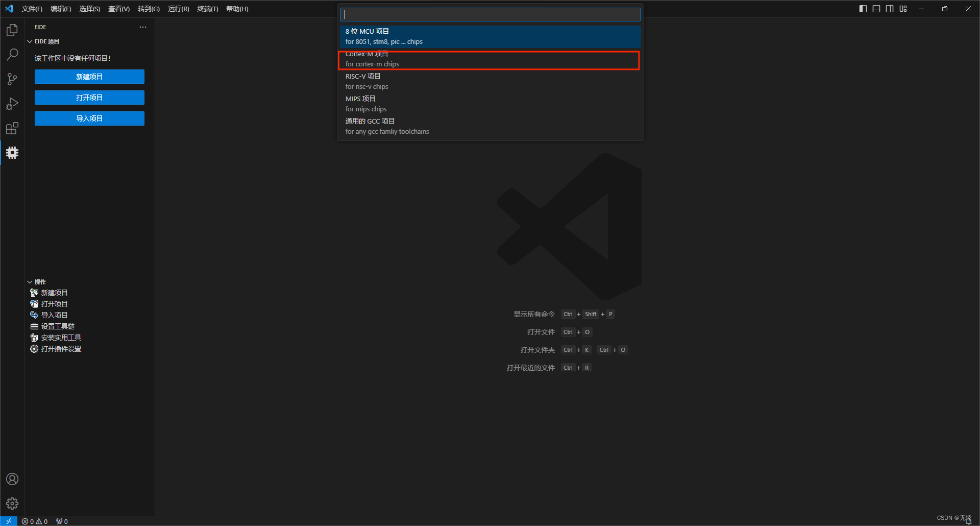Viewport: 980px width, 526px height.
Task: Open Manage gear icon in activity bar
Action: click(12, 504)
